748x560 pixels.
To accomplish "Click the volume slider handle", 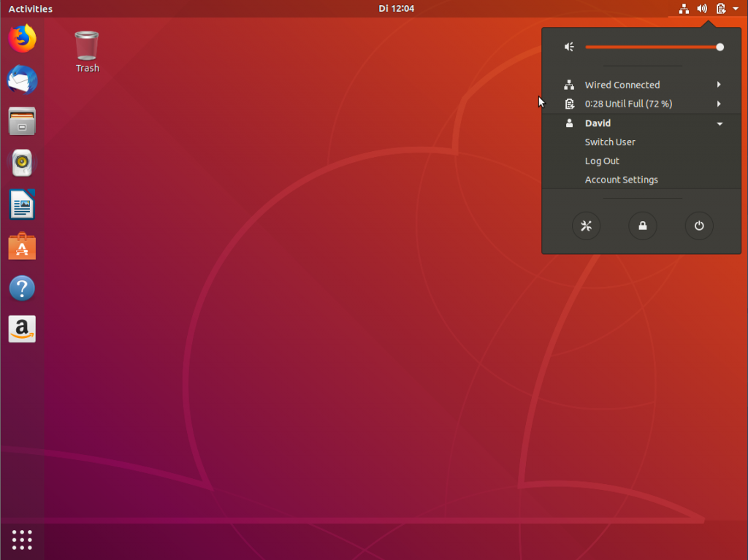I will [x=720, y=47].
